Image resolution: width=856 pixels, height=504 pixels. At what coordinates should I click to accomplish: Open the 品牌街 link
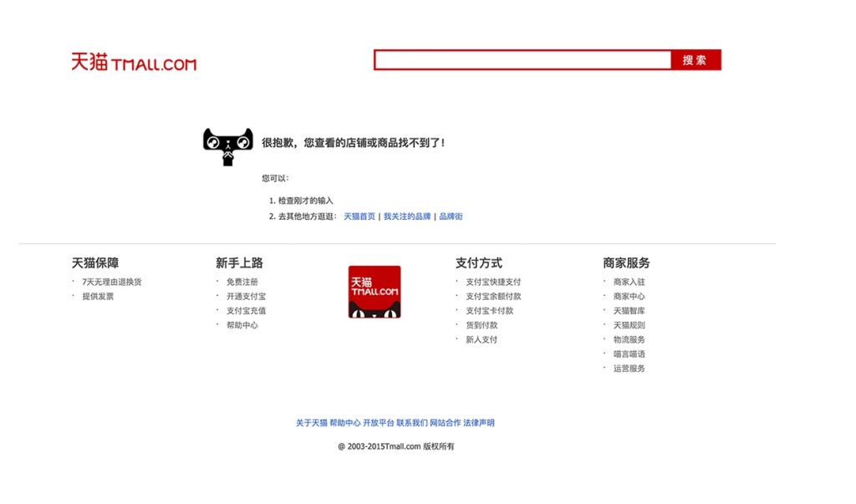click(x=451, y=216)
